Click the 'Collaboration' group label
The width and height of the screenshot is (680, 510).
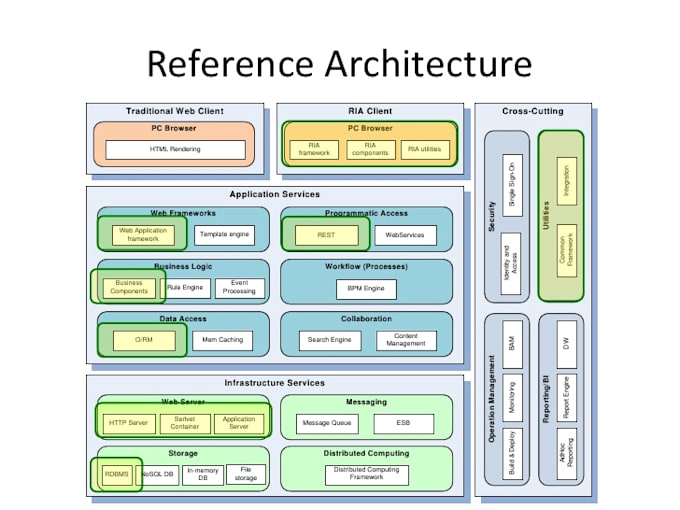[x=366, y=319]
